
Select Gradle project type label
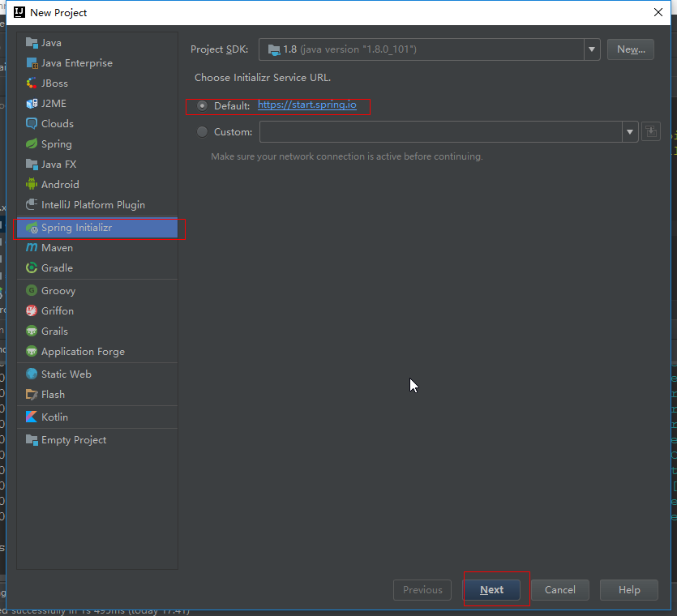click(x=57, y=268)
